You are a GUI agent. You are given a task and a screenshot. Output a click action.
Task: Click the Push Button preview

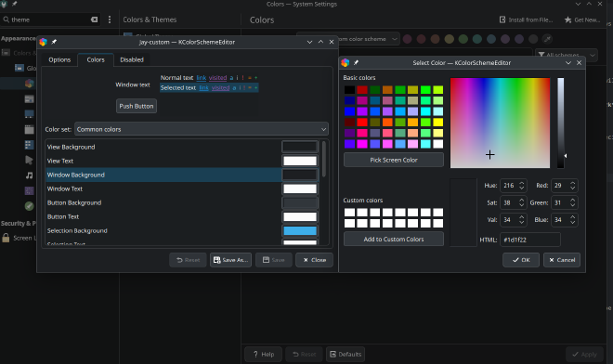click(137, 106)
